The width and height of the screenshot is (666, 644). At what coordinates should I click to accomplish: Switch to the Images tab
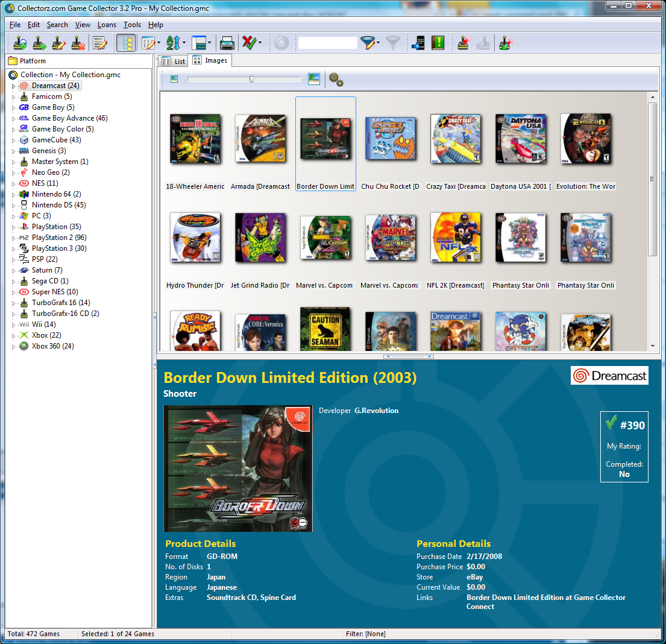pyautogui.click(x=210, y=60)
